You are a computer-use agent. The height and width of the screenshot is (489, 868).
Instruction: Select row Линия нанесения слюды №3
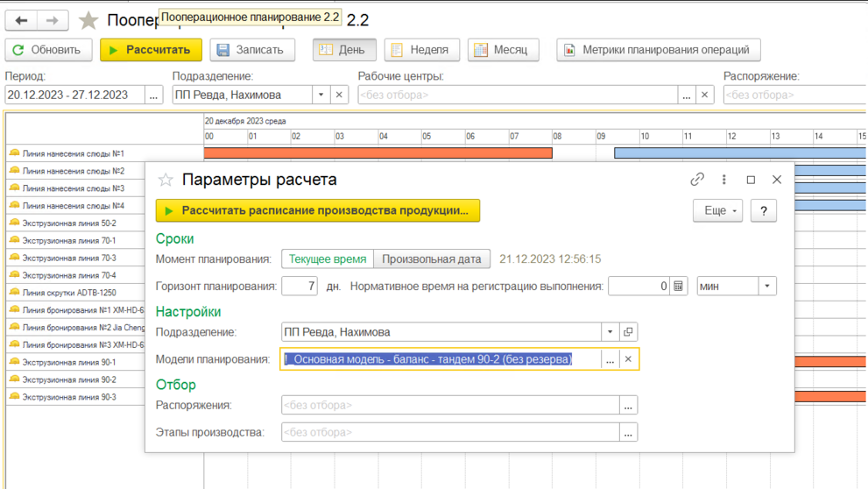[x=76, y=188]
